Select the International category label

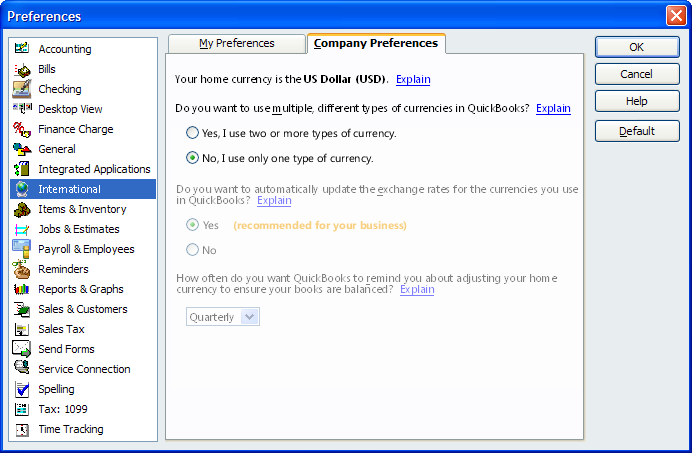click(70, 189)
